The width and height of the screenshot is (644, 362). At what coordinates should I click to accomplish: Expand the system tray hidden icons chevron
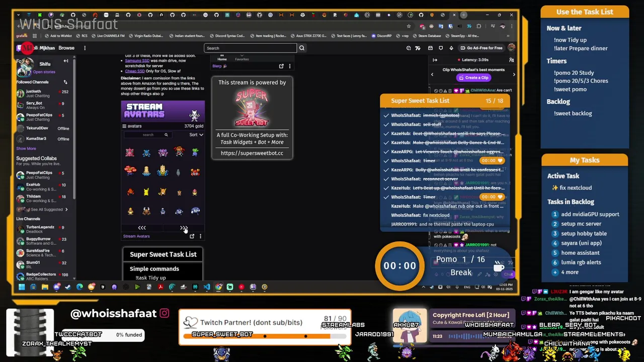click(x=423, y=287)
